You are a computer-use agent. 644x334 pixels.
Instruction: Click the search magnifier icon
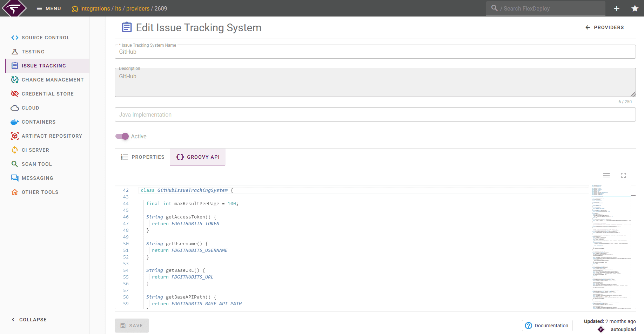pyautogui.click(x=495, y=8)
